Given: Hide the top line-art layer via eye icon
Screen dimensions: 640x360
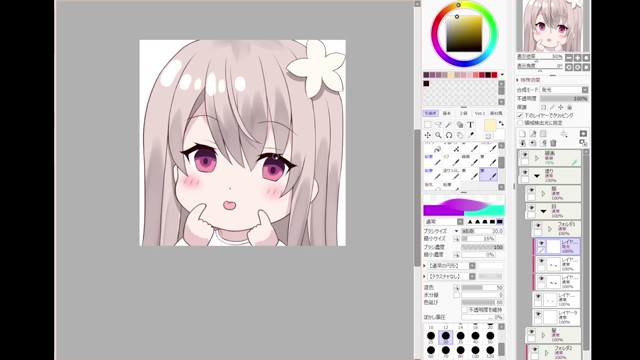Looking at the screenshot, I should coord(525,155).
